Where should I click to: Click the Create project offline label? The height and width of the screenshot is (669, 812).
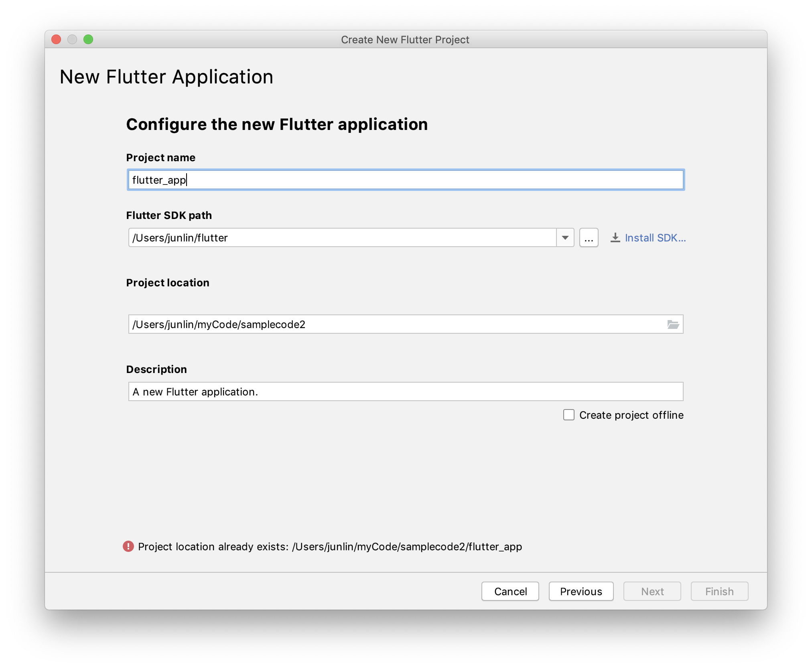point(631,415)
